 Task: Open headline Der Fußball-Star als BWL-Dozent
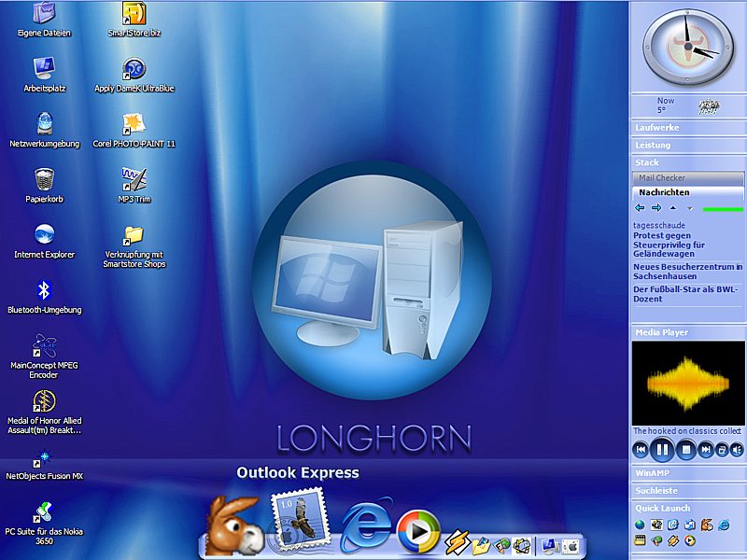point(685,294)
